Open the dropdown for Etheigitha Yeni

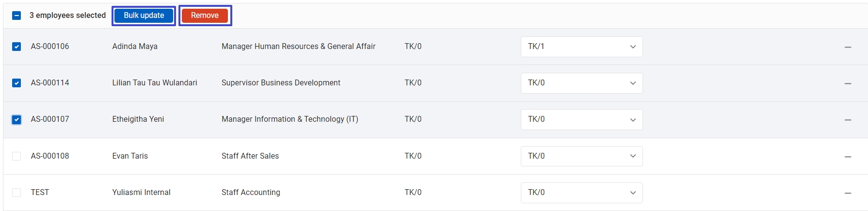point(581,119)
